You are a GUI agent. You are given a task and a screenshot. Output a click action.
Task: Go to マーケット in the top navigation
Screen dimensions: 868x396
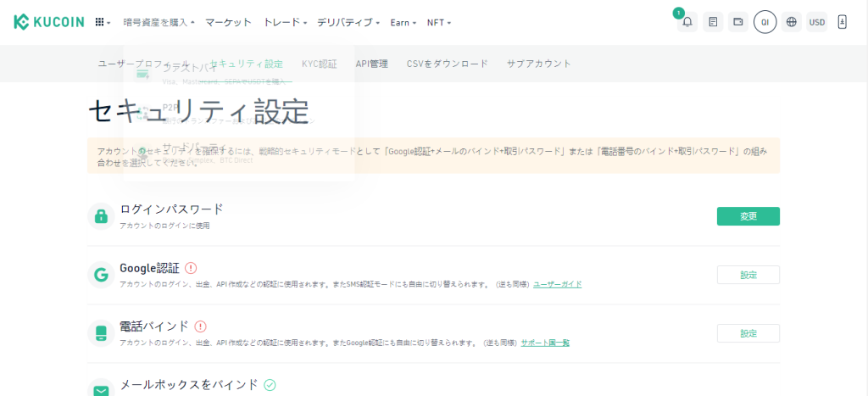click(x=228, y=22)
